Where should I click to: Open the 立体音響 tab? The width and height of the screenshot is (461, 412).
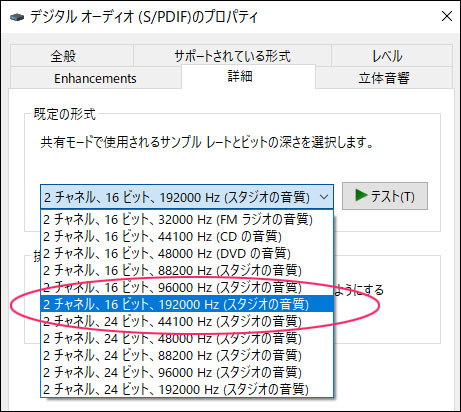point(384,78)
